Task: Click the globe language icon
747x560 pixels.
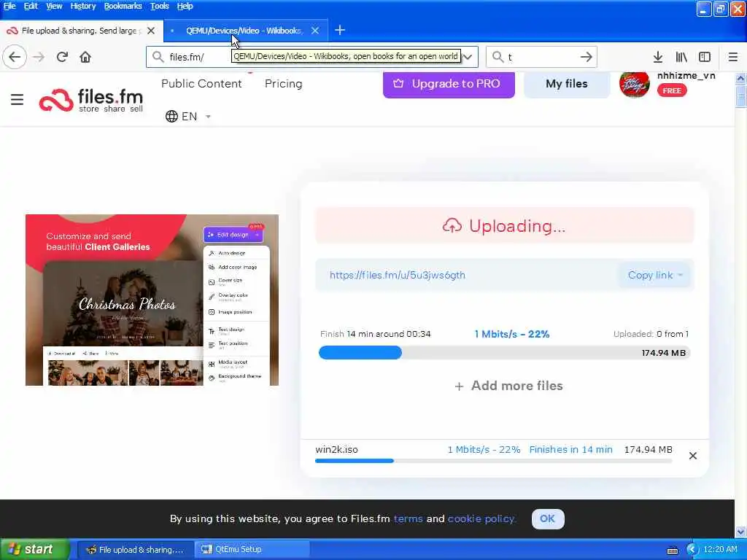Action: click(171, 116)
